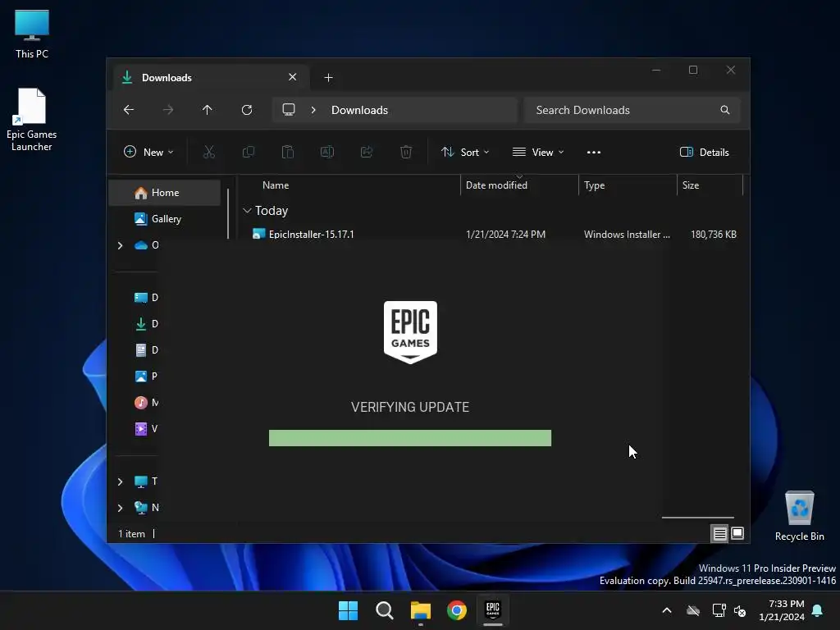Select the pinned Desktop sidebar item
This screenshot has width=840, height=630.
(147, 297)
